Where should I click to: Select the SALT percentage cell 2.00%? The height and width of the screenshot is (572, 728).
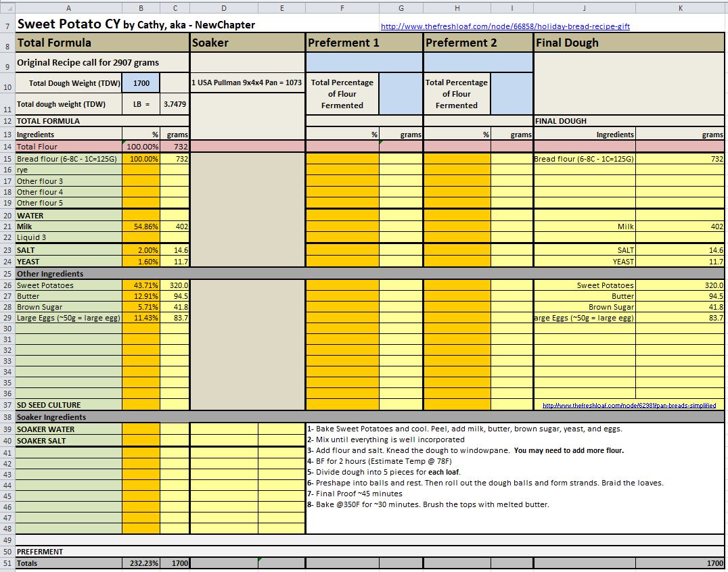[141, 250]
